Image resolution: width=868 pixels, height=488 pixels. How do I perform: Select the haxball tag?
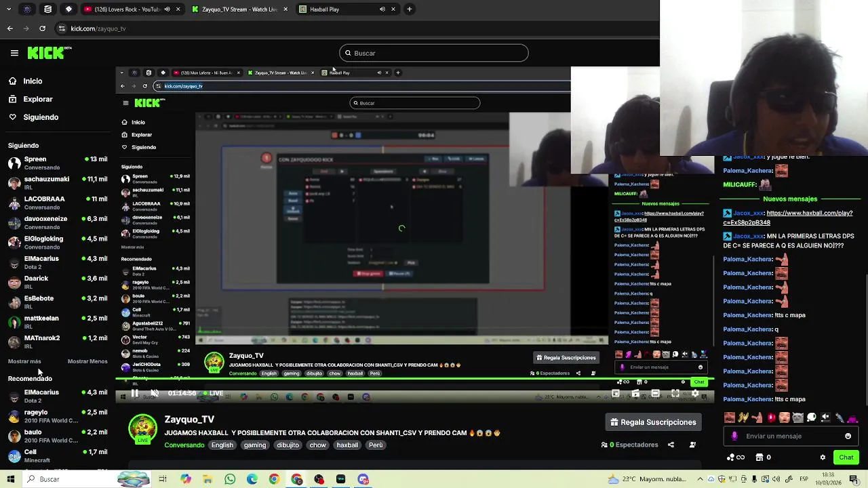[347, 445]
